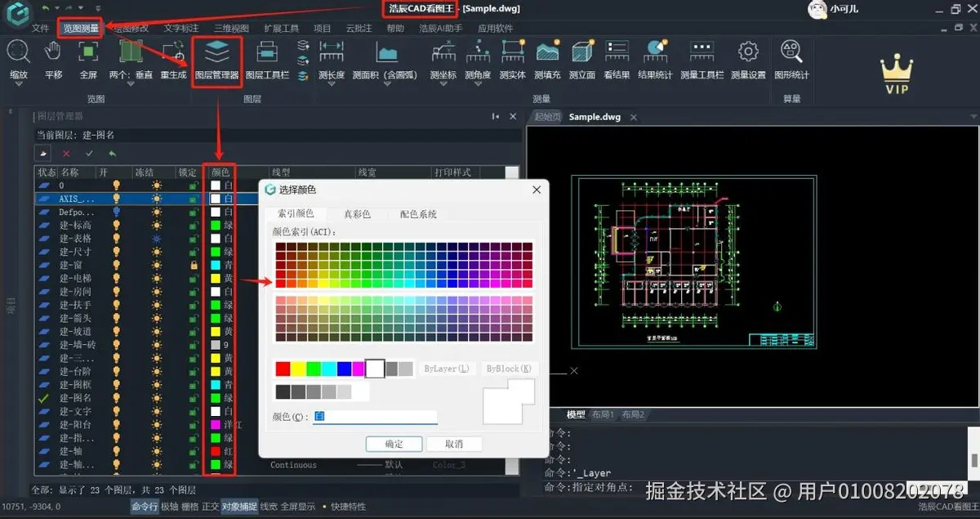Image resolution: width=980 pixels, height=519 pixels.
Task: Click ByBlock(K) button
Action: [x=508, y=369]
